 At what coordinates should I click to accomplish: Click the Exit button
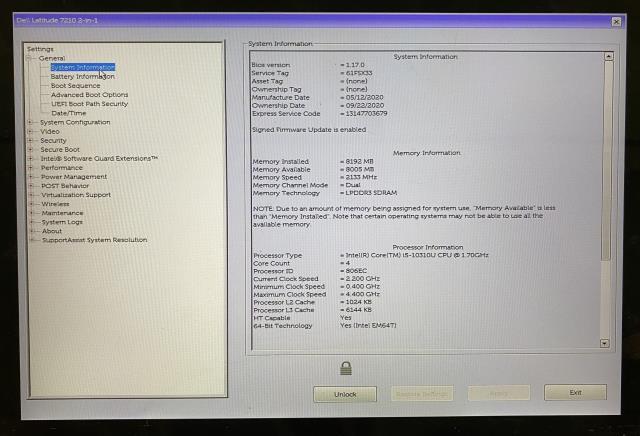[x=575, y=392]
